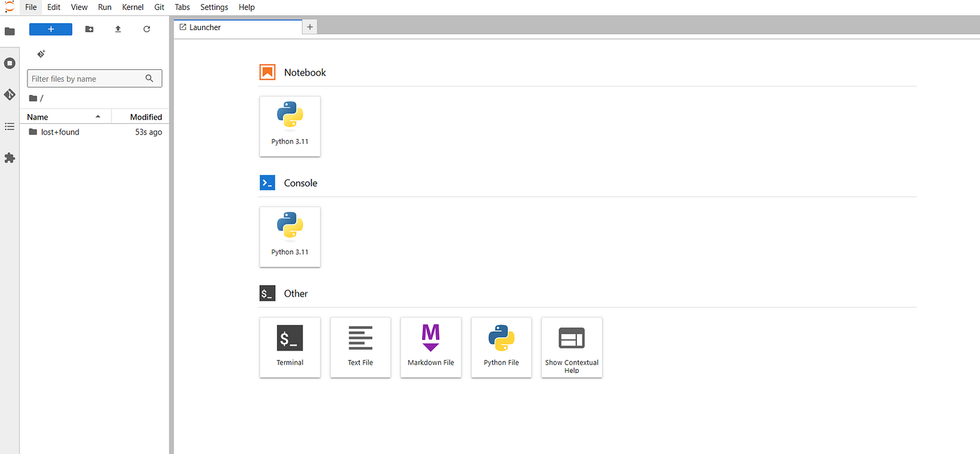Sort files by Name column
Screen dimensions: 980x454
[x=64, y=117]
